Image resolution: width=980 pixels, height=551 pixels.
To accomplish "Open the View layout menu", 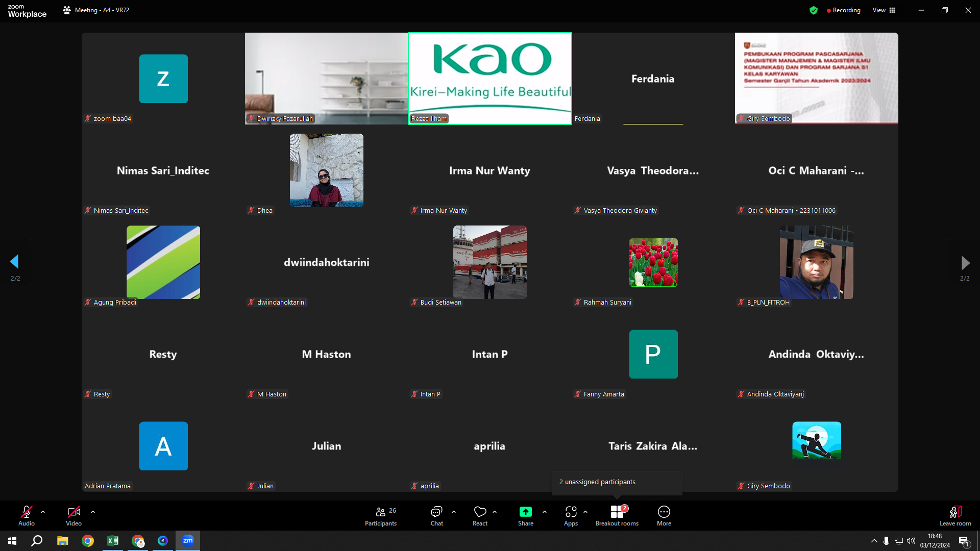I will point(884,10).
